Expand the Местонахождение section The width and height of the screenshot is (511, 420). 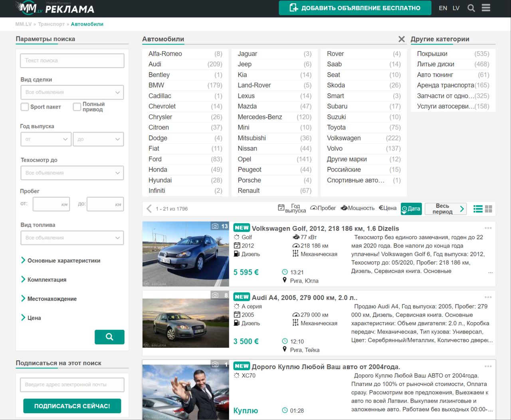click(x=49, y=299)
